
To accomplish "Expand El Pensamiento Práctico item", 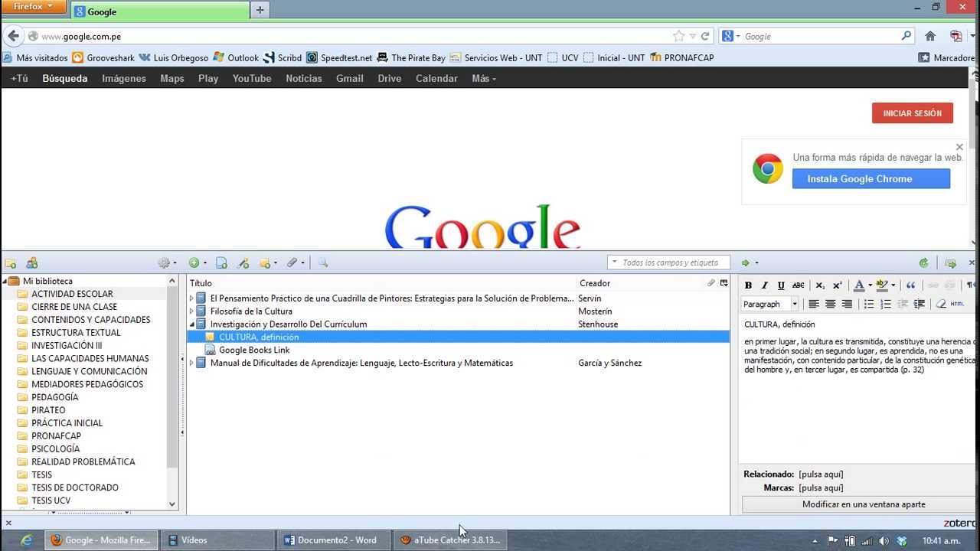I will [x=192, y=298].
